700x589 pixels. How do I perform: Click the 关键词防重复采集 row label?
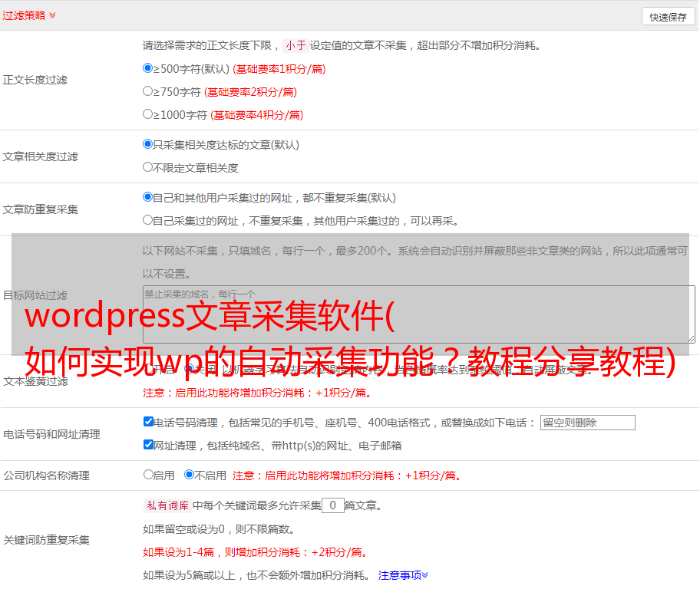[46, 541]
